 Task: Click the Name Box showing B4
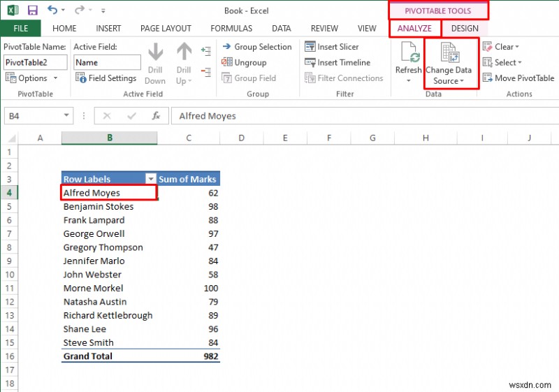coord(33,116)
